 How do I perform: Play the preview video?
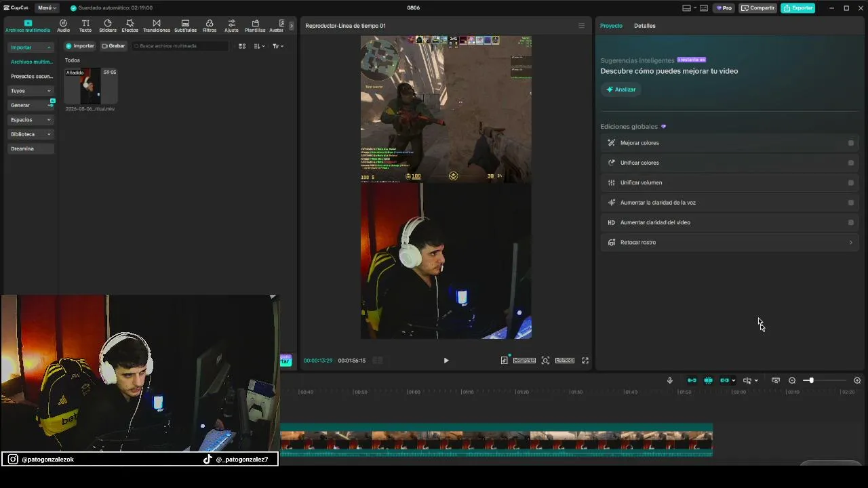[446, 361]
